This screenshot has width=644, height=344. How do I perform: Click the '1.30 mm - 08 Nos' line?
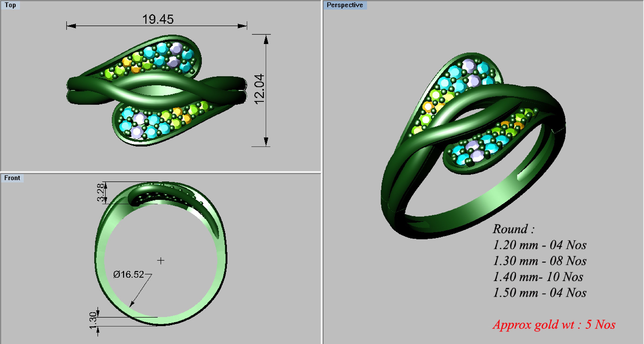pos(540,261)
